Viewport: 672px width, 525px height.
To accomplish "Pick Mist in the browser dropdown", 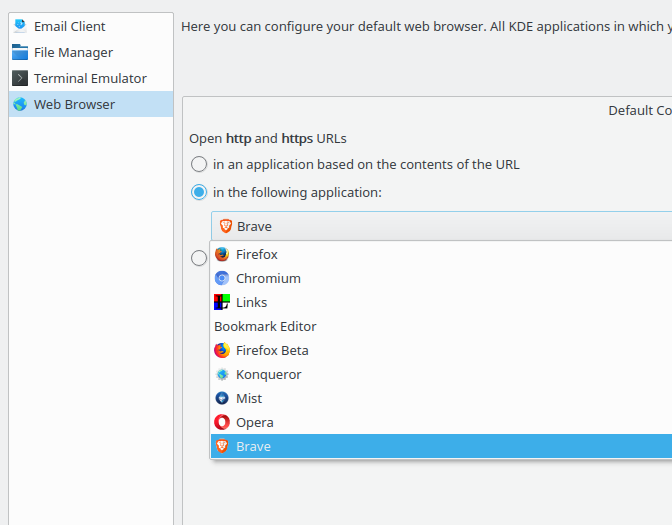I will click(x=249, y=398).
